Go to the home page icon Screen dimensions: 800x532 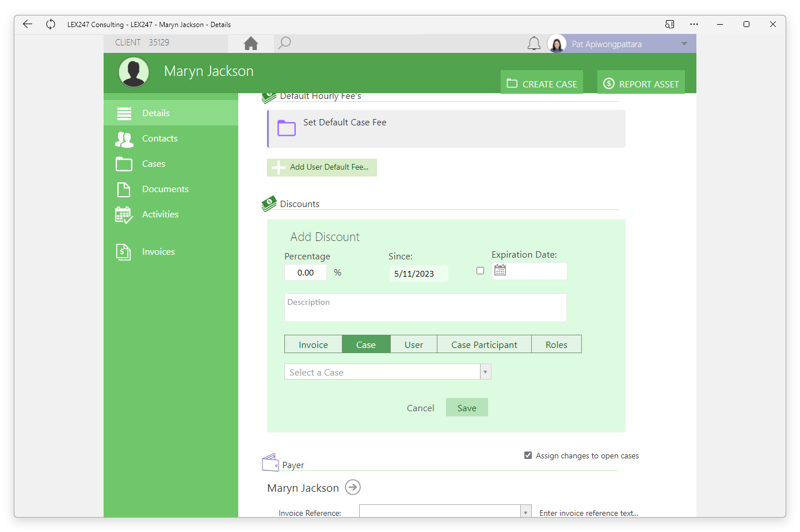251,43
